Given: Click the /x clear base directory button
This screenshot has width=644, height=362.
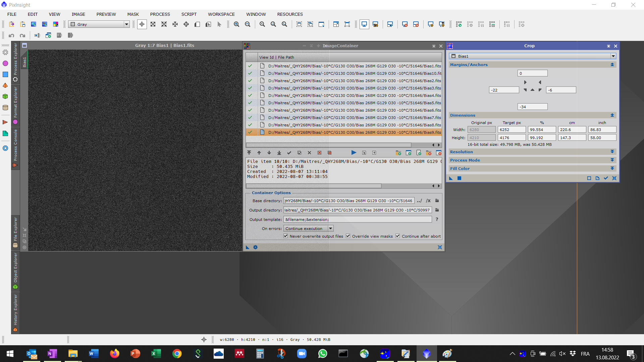Looking at the screenshot, I should [x=428, y=200].
